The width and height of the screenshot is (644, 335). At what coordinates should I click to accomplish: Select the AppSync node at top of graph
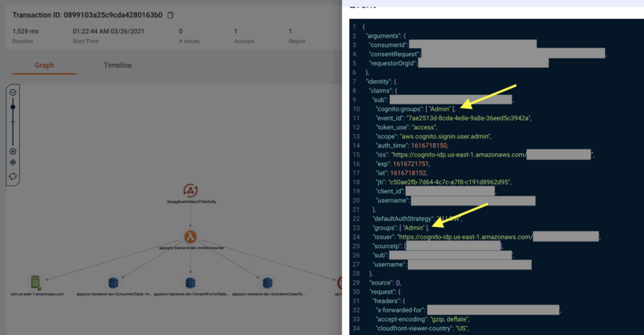pos(191,190)
